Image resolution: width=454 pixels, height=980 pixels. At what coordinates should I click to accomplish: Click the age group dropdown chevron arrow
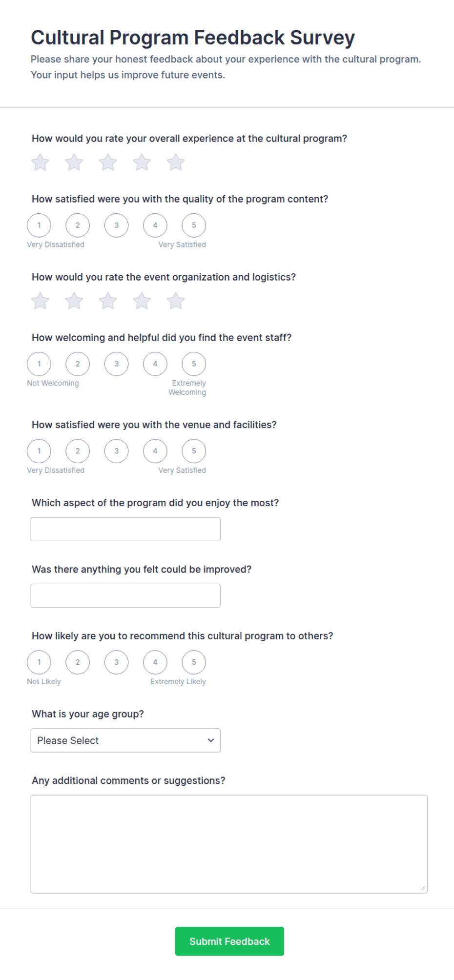coord(211,740)
